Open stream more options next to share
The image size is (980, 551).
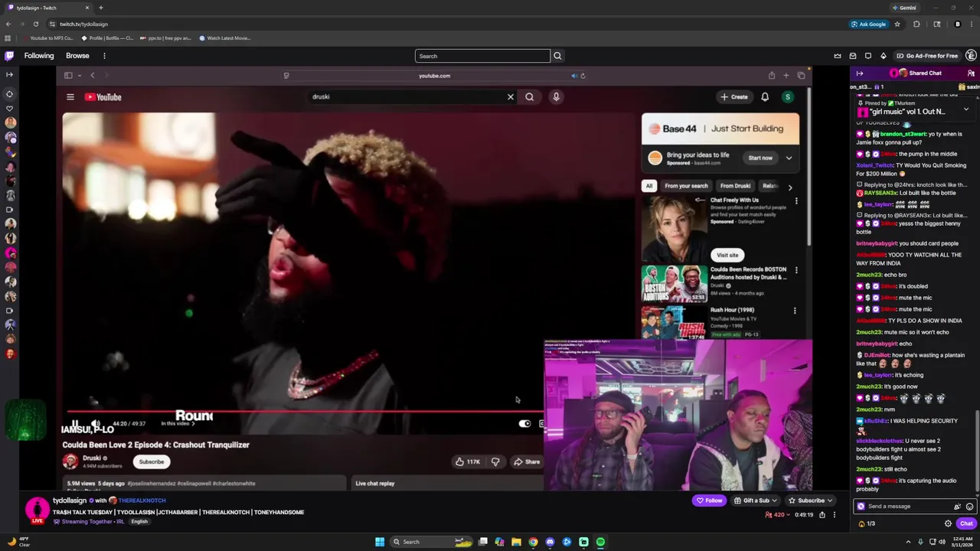tap(835, 515)
